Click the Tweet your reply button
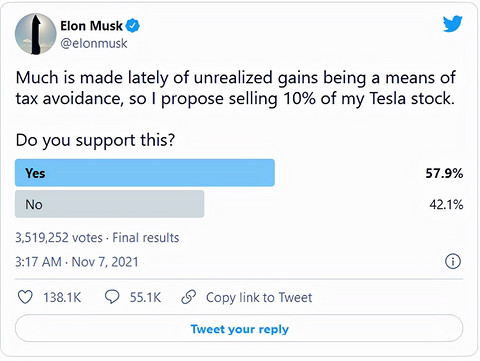480x361 pixels. point(239,328)
